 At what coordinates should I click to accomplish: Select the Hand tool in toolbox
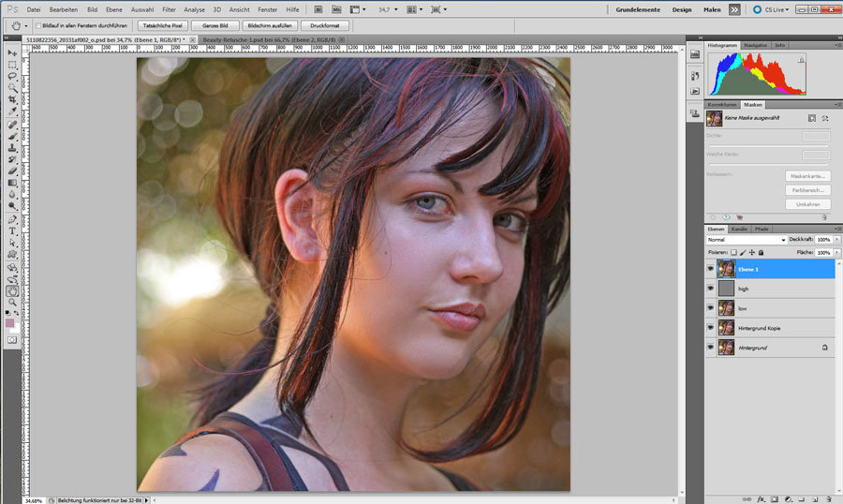(x=12, y=291)
